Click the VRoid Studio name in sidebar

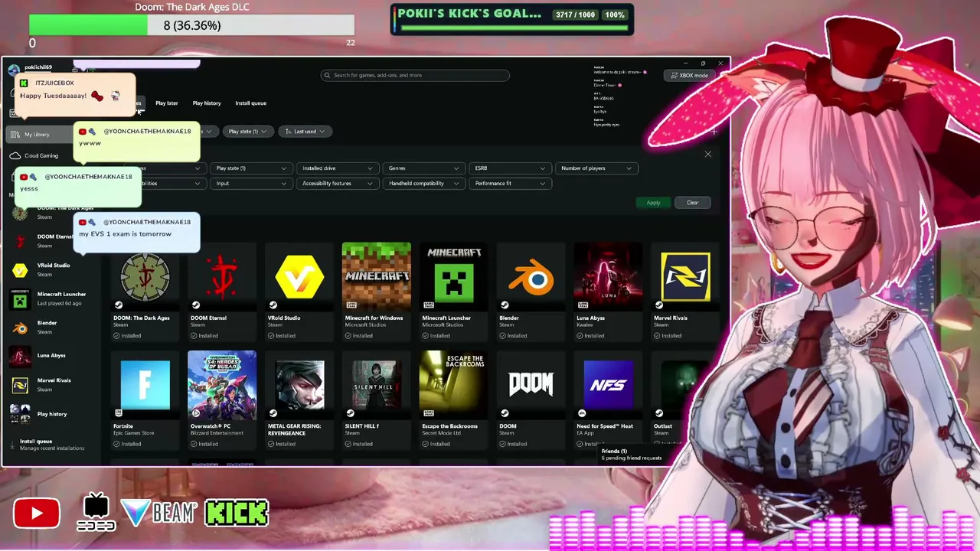pos(54,266)
